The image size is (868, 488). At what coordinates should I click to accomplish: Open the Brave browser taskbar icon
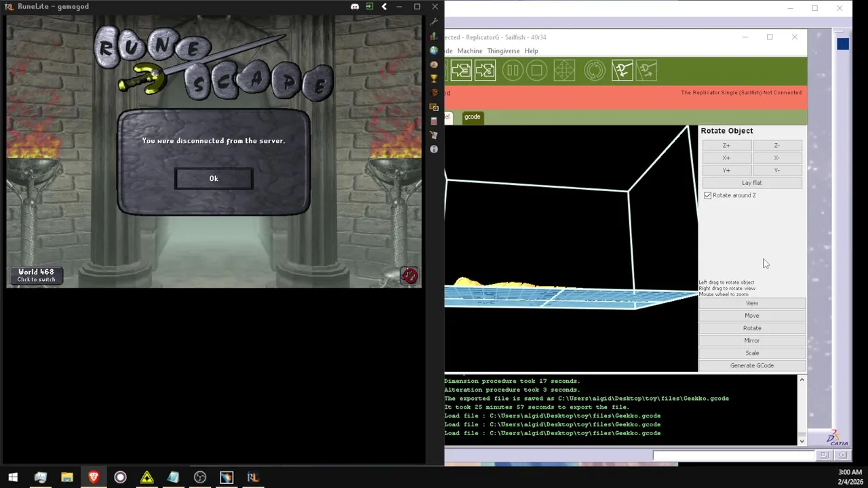[x=94, y=477]
